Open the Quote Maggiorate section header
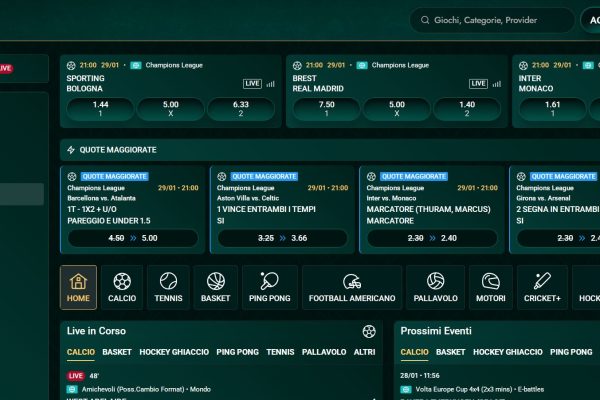Image resolution: width=600 pixels, height=400 pixels. 330,150
